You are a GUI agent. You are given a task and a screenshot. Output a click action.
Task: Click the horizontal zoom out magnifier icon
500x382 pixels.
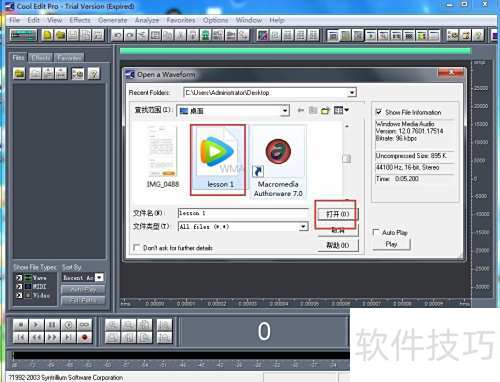(128, 325)
